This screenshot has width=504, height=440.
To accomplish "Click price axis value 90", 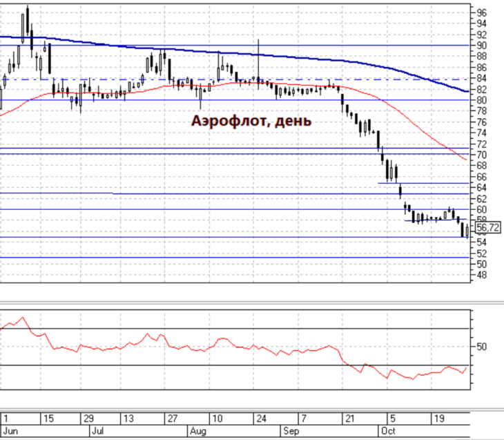I will coord(481,46).
